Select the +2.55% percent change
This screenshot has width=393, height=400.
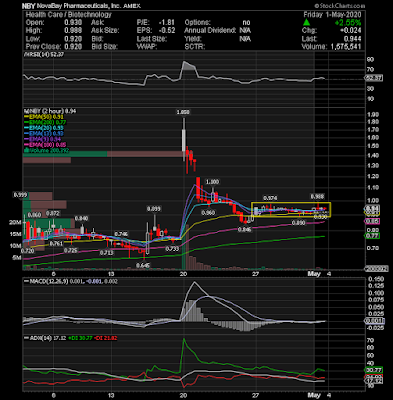(x=348, y=23)
